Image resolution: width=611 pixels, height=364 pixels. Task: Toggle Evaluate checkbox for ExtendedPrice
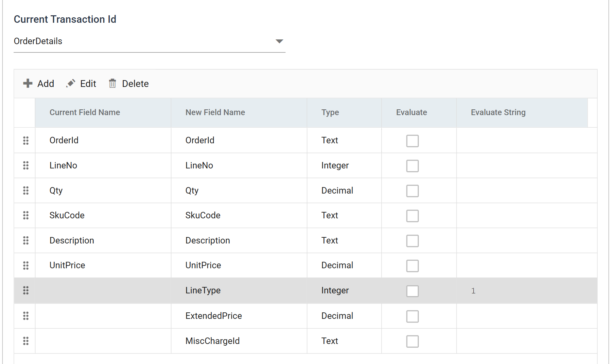[x=413, y=316]
